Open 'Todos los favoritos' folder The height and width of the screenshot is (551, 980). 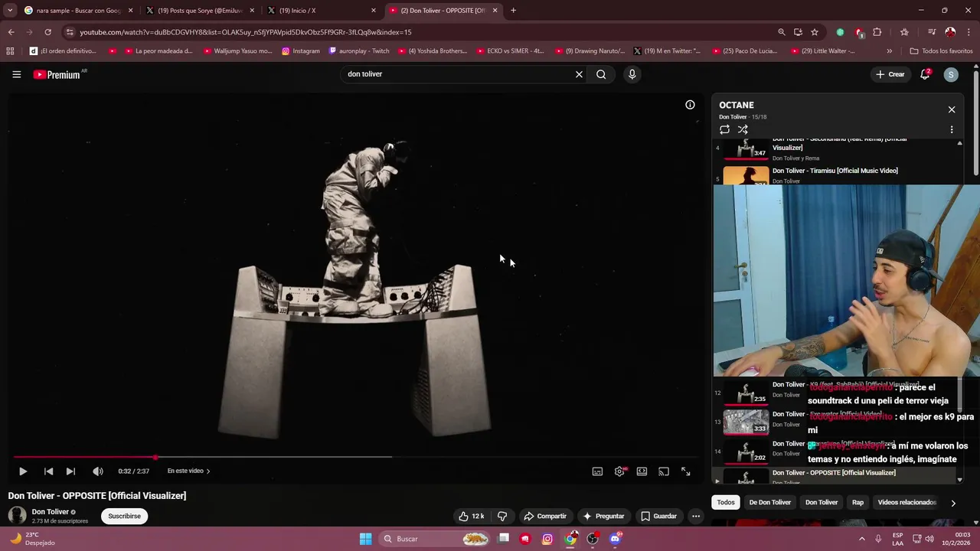pos(941,51)
